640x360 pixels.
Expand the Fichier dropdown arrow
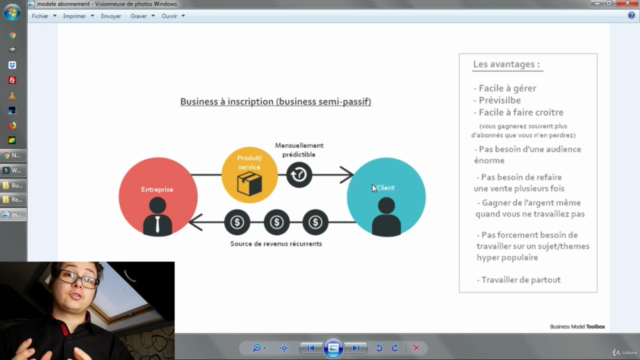pyautogui.click(x=55, y=16)
